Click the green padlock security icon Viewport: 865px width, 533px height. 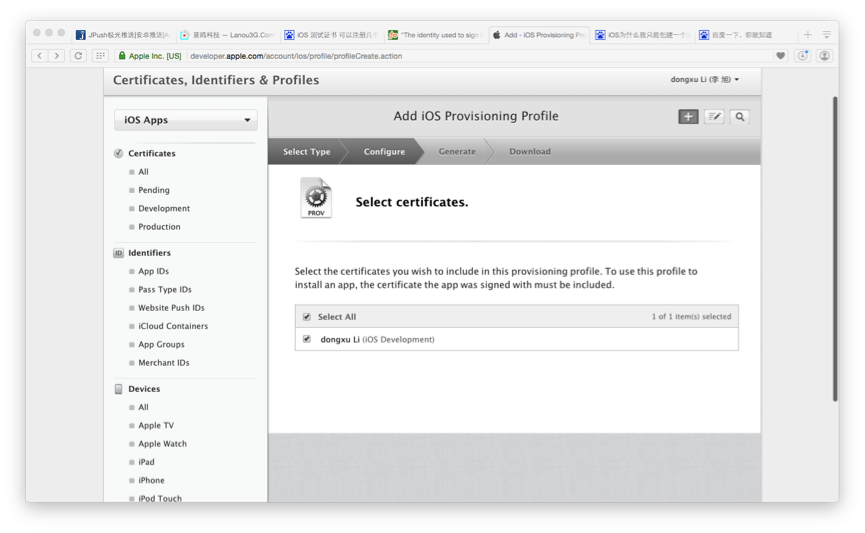pos(122,56)
